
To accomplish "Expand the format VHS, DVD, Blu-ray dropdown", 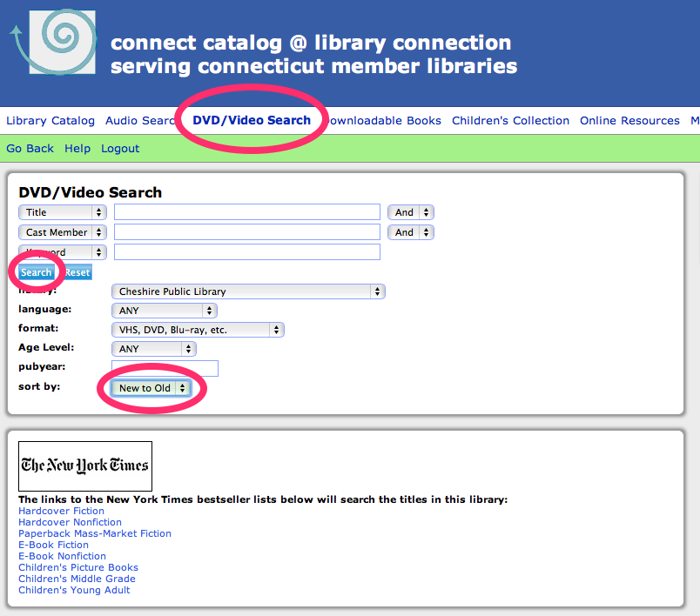I will (198, 330).
